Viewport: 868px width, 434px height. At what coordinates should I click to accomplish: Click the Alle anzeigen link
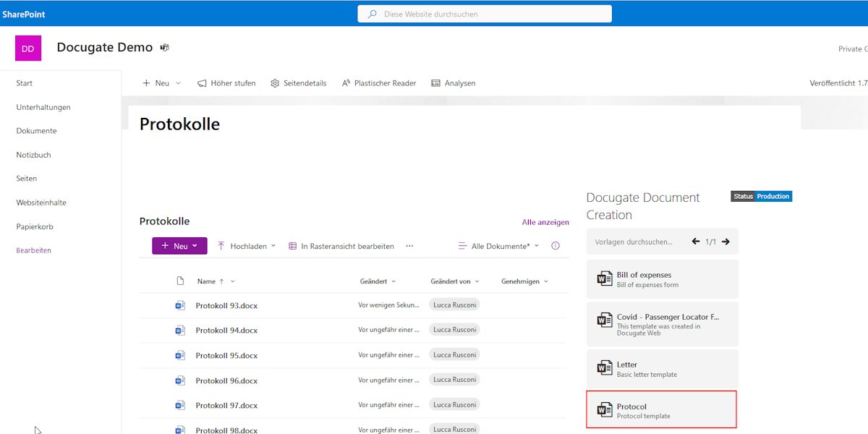pyautogui.click(x=545, y=221)
